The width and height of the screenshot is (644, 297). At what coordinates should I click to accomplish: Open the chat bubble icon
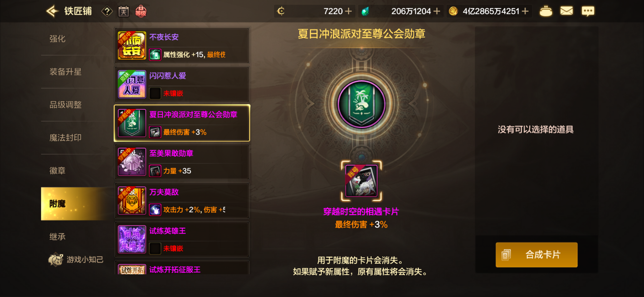click(x=588, y=11)
